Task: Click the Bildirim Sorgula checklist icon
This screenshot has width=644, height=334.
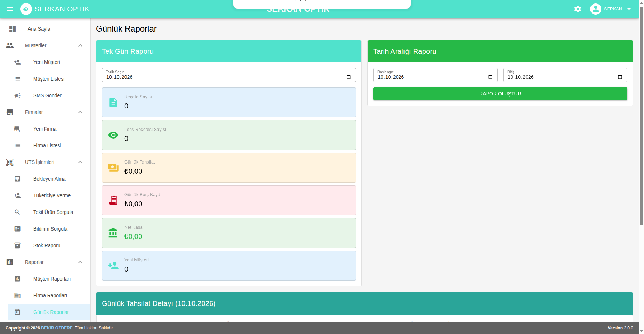Action: click(x=17, y=229)
